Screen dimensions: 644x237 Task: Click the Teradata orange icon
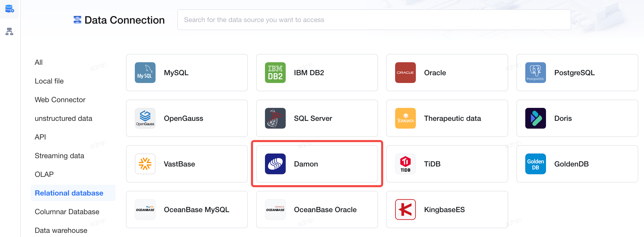[405, 118]
